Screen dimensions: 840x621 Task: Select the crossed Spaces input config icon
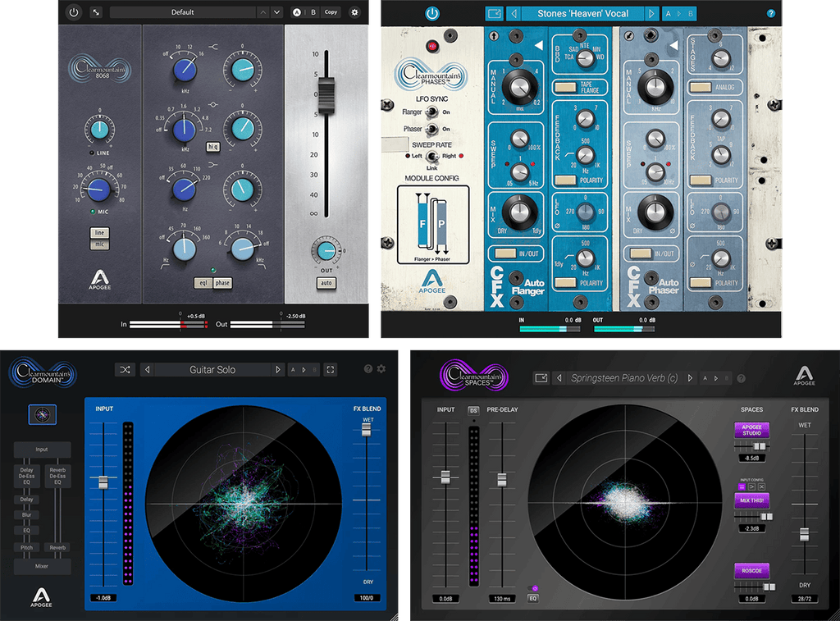coord(762,486)
